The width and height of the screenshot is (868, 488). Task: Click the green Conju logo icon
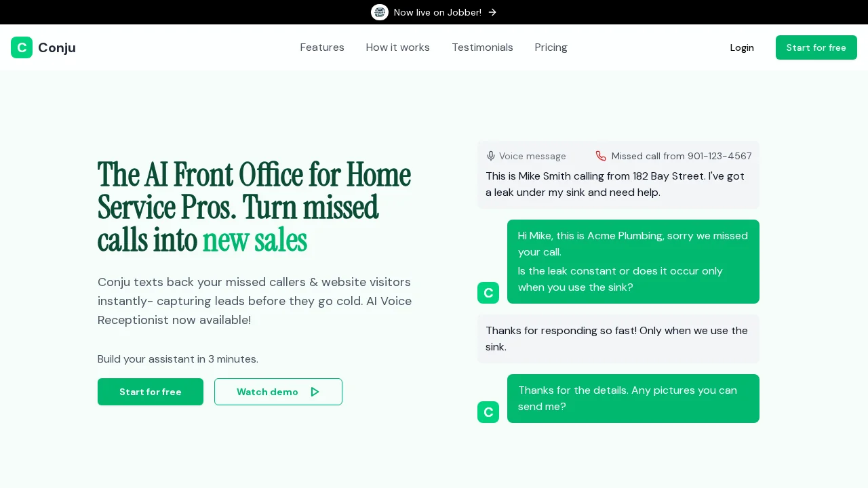point(22,47)
